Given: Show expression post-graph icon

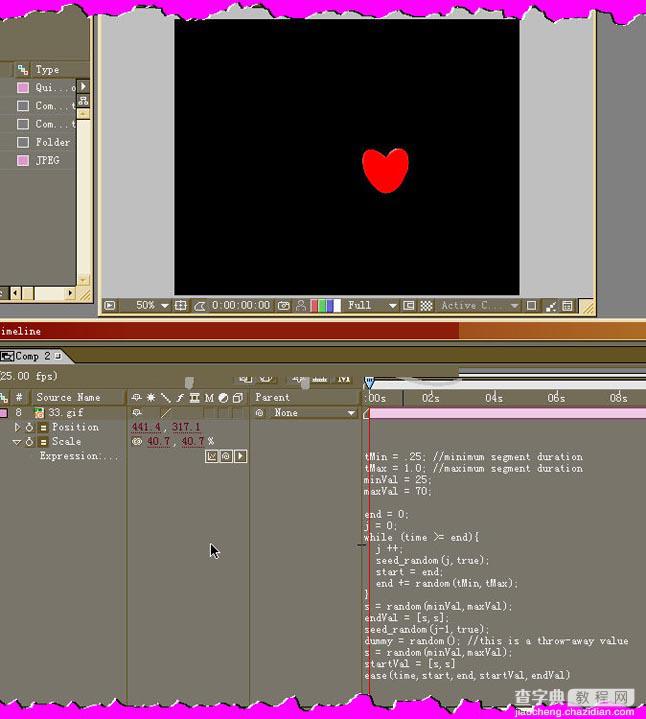Looking at the screenshot, I should pos(211,456).
